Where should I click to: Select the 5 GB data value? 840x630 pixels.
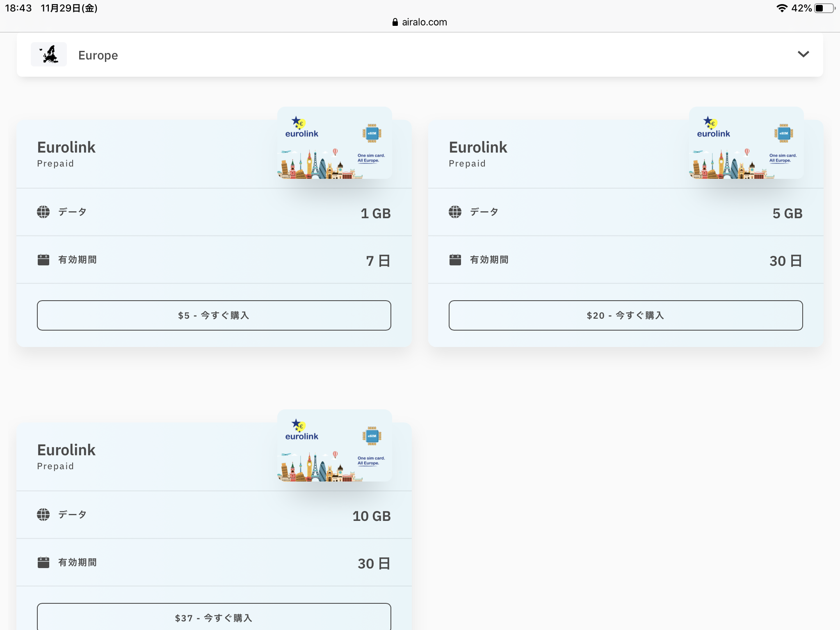click(x=787, y=213)
